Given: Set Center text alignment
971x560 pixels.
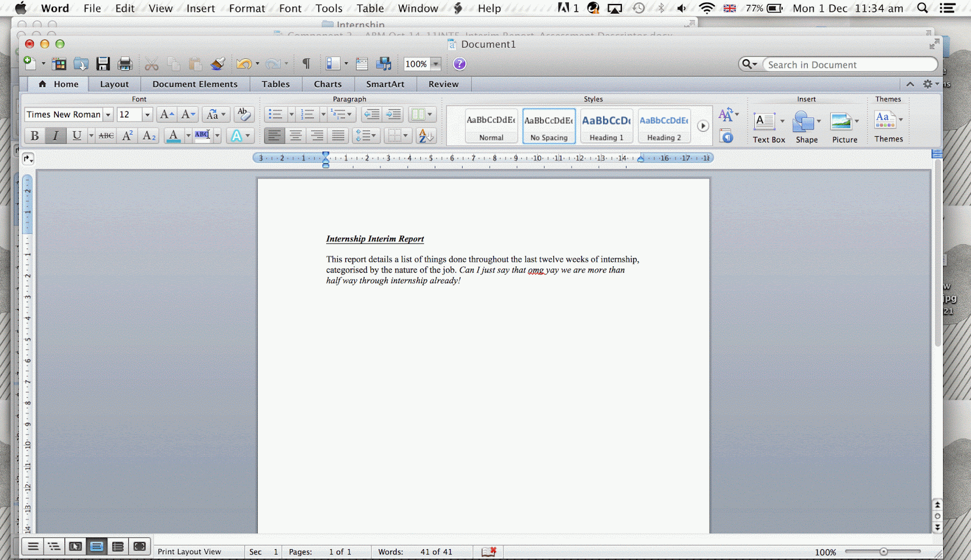Looking at the screenshot, I should point(296,136).
